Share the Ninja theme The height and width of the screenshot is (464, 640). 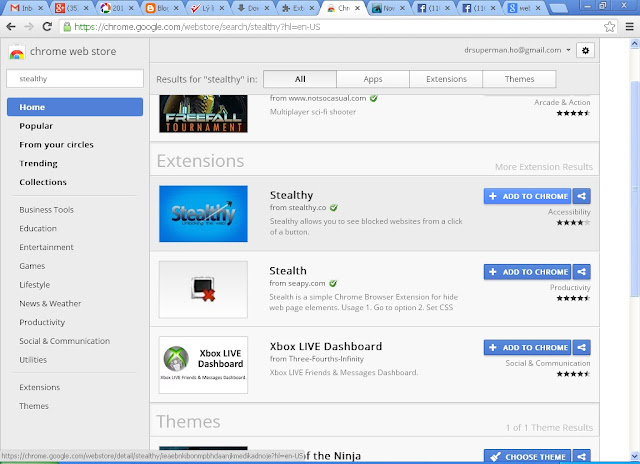tap(582, 456)
